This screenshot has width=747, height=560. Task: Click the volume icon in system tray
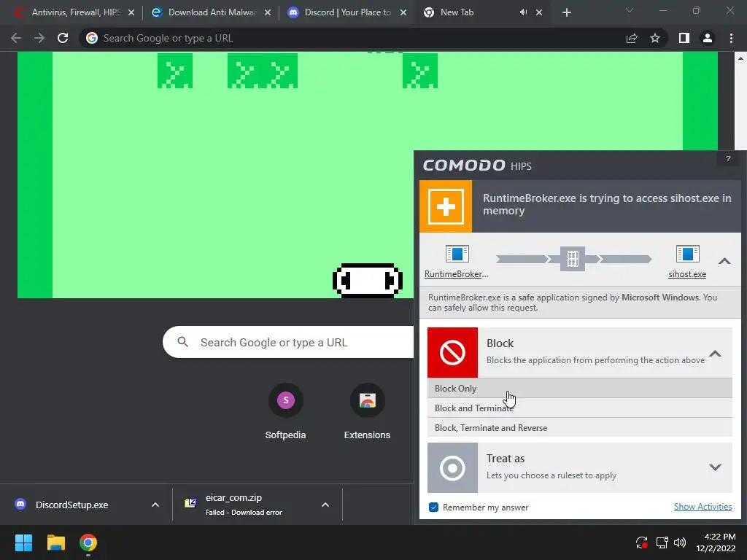pyautogui.click(x=680, y=542)
